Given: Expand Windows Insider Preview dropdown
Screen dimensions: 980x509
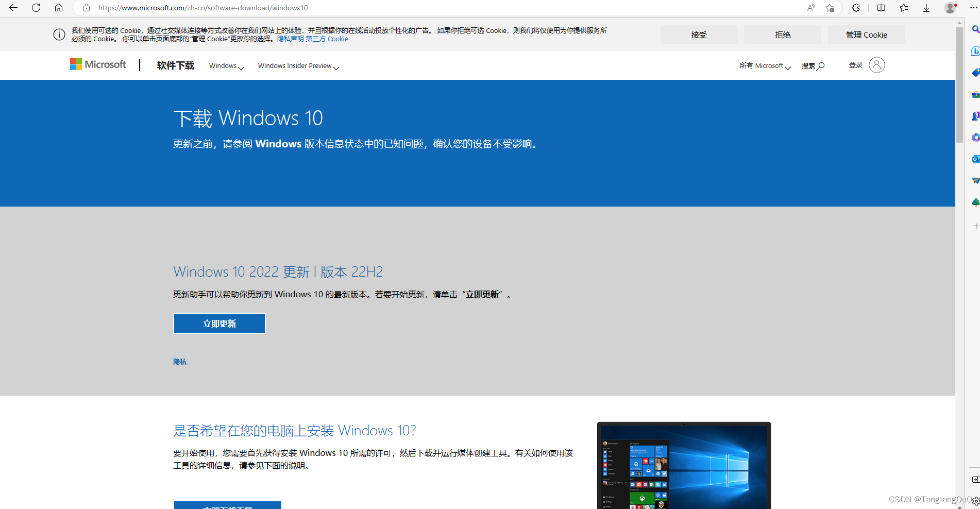Looking at the screenshot, I should [x=298, y=66].
